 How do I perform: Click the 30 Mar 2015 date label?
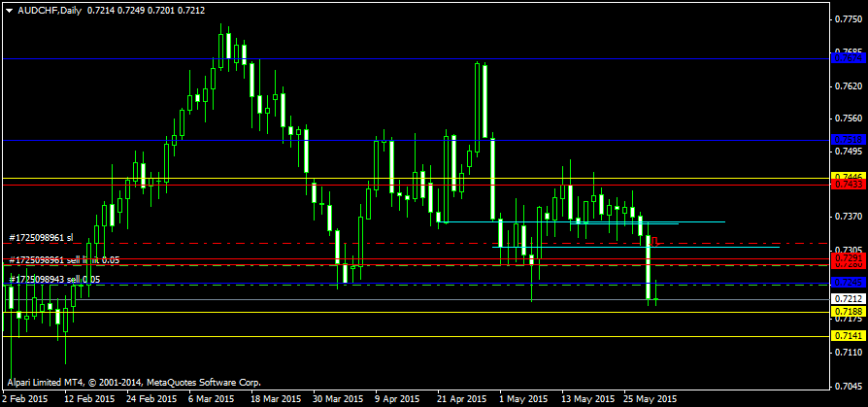tap(338, 398)
